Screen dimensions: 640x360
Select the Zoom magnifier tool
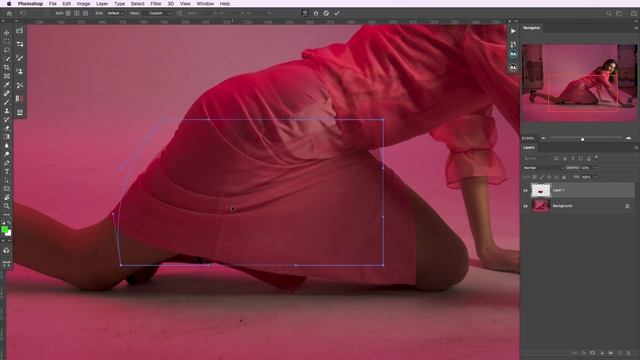coord(7,206)
